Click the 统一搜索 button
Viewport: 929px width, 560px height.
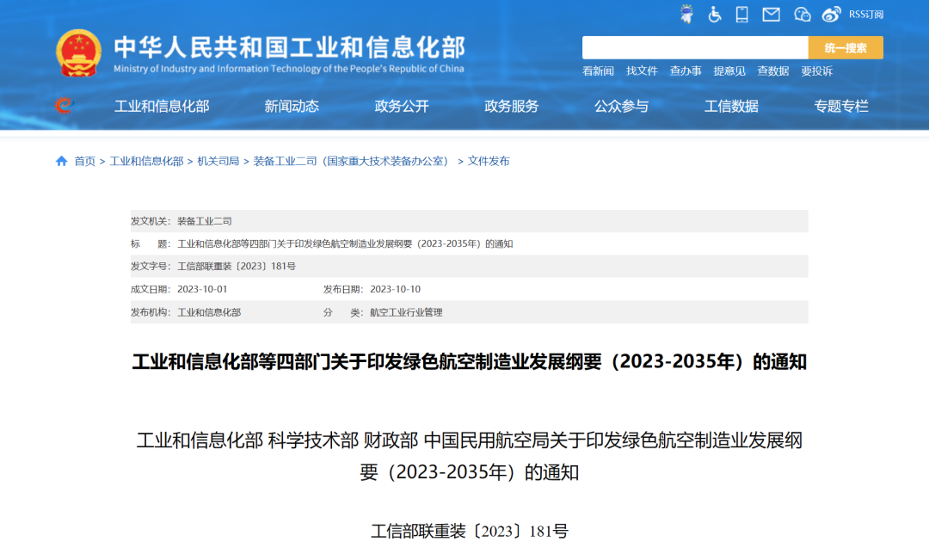coord(846,48)
